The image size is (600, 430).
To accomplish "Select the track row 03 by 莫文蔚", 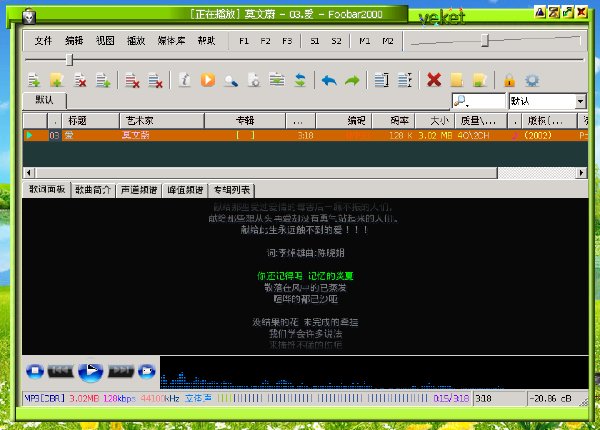I will click(305, 135).
